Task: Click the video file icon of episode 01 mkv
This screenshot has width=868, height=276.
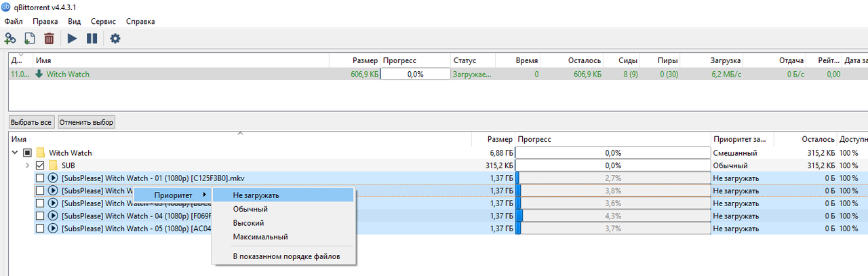Action: click(53, 178)
